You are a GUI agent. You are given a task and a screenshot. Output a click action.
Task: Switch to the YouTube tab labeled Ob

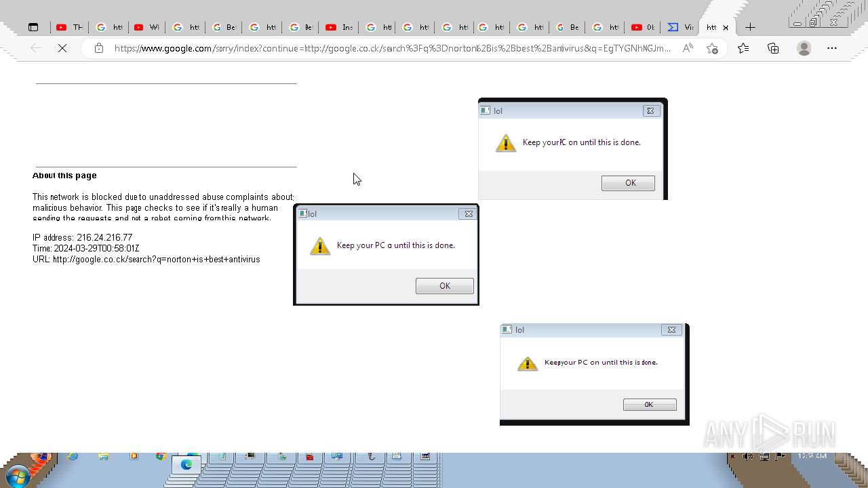(643, 27)
